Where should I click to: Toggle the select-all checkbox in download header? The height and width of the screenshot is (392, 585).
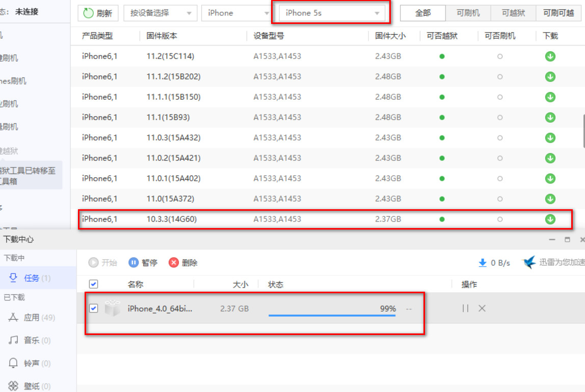tap(94, 284)
